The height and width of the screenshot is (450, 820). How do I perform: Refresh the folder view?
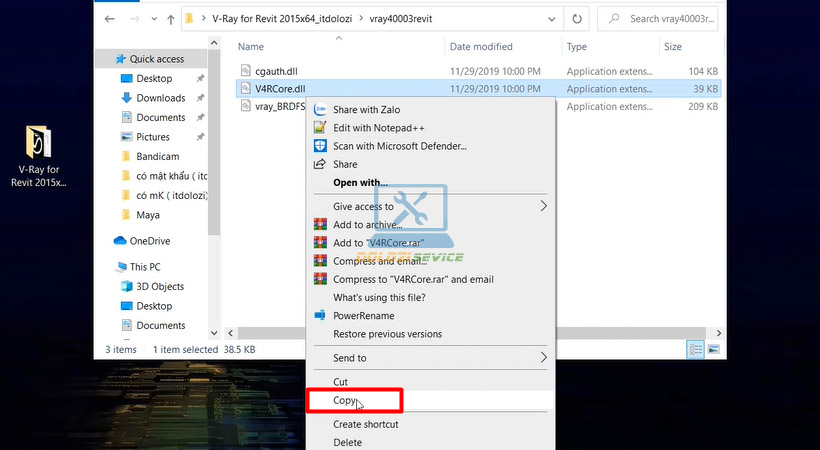tap(577, 19)
